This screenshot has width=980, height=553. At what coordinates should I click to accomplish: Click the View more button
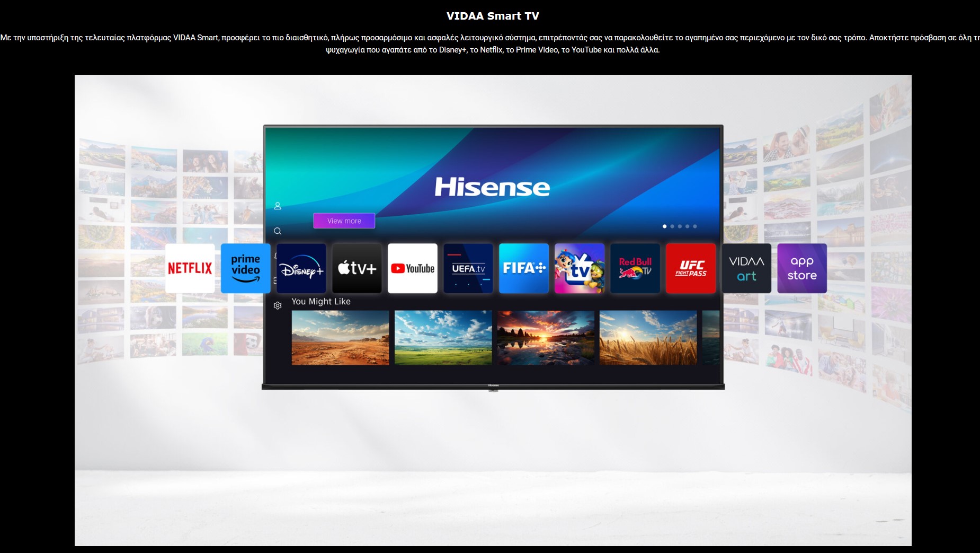click(344, 221)
